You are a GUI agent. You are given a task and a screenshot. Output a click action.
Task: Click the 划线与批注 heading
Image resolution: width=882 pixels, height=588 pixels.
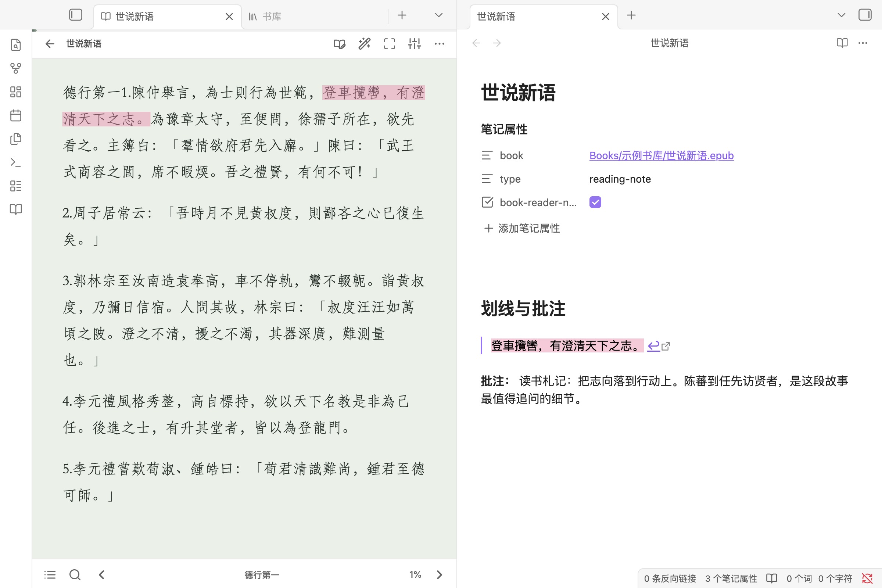click(523, 309)
